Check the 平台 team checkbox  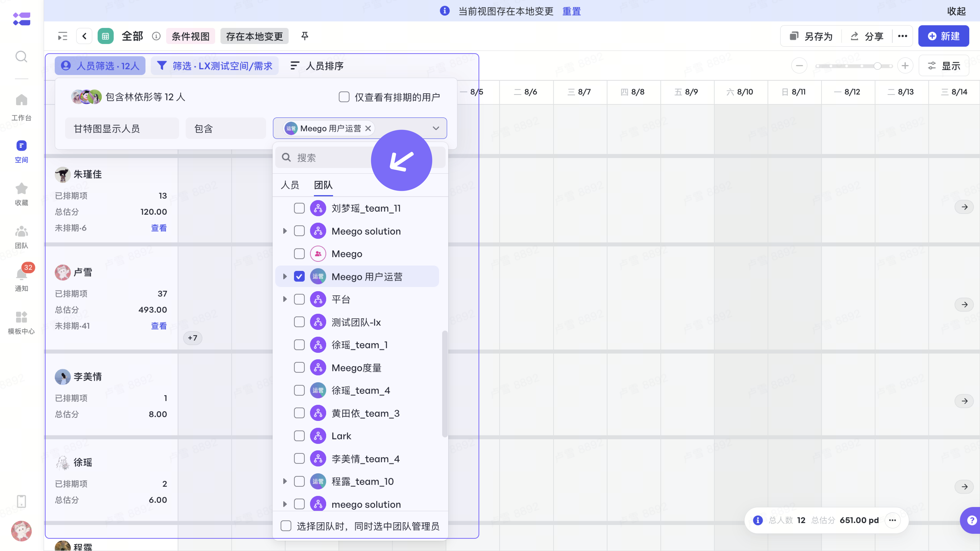[299, 299]
